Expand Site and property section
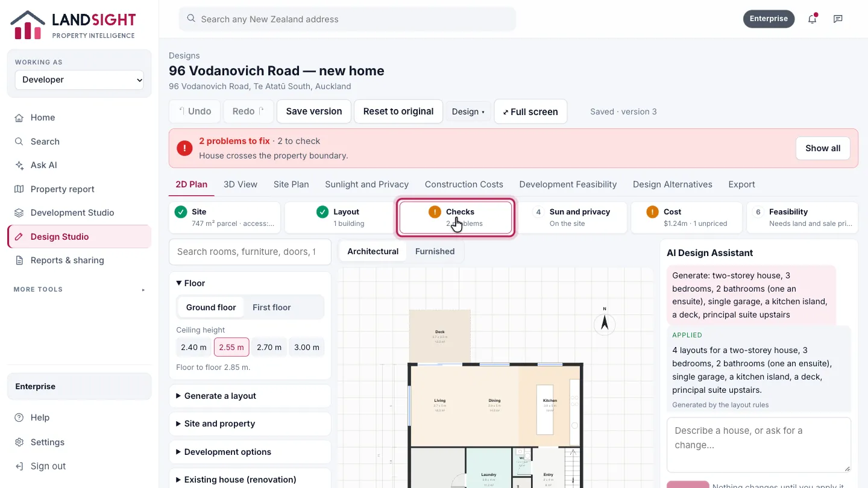868x488 pixels. 250,424
